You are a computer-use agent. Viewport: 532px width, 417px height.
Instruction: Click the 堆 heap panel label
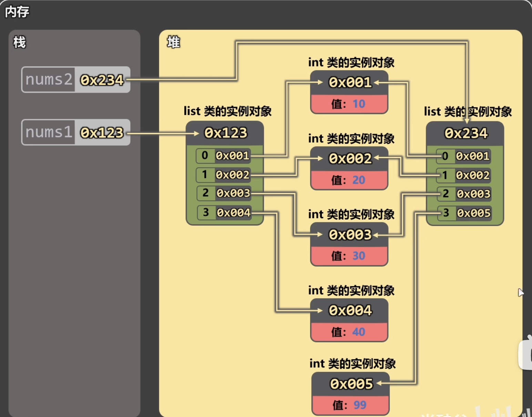173,42
